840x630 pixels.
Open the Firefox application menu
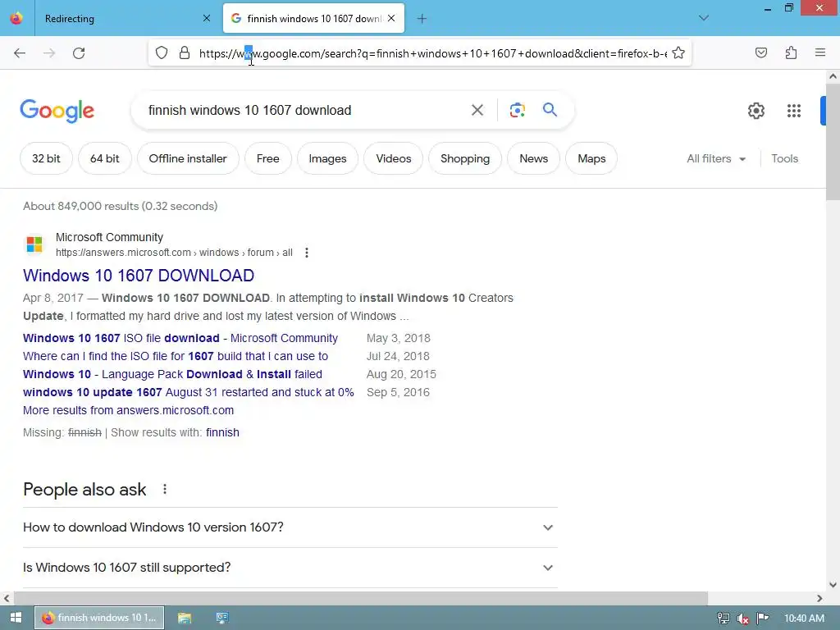tap(820, 52)
